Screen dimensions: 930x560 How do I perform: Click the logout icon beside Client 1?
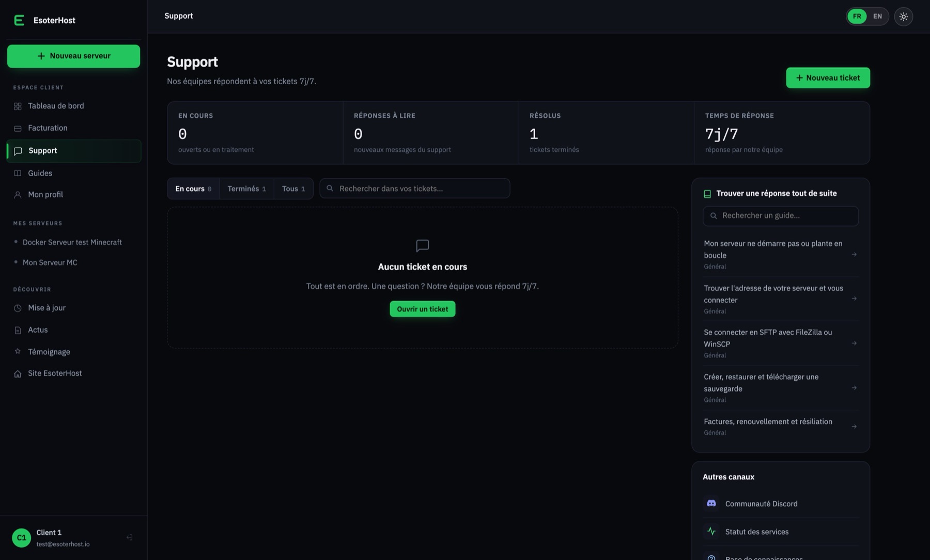(129, 537)
